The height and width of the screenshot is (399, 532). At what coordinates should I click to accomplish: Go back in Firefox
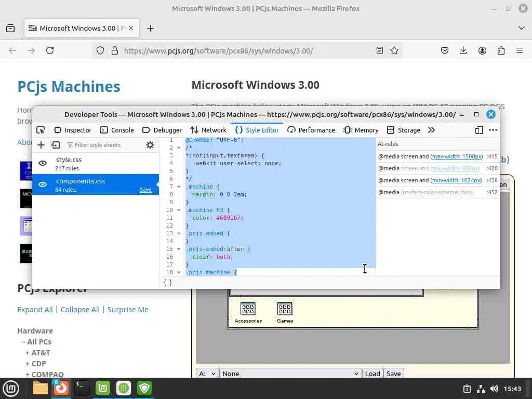[x=12, y=50]
